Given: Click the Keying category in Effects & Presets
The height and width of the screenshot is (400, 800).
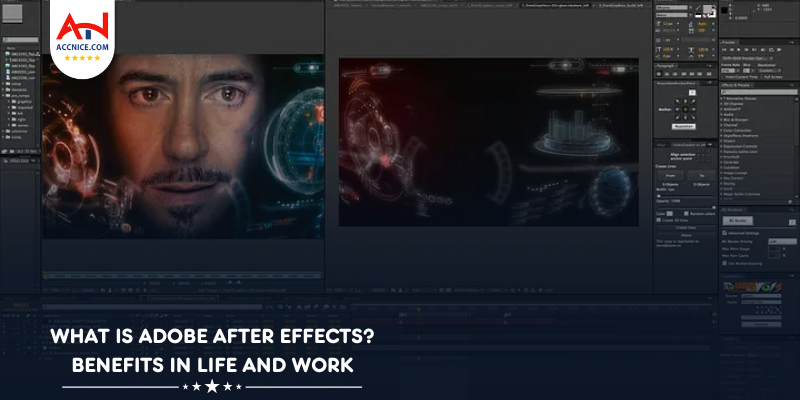Looking at the screenshot, I should click(729, 184).
